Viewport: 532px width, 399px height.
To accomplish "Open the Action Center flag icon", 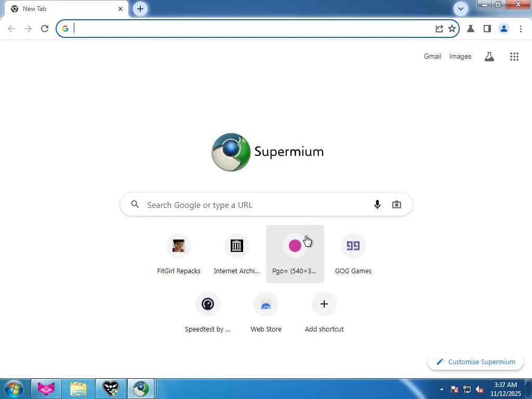I will (455, 389).
